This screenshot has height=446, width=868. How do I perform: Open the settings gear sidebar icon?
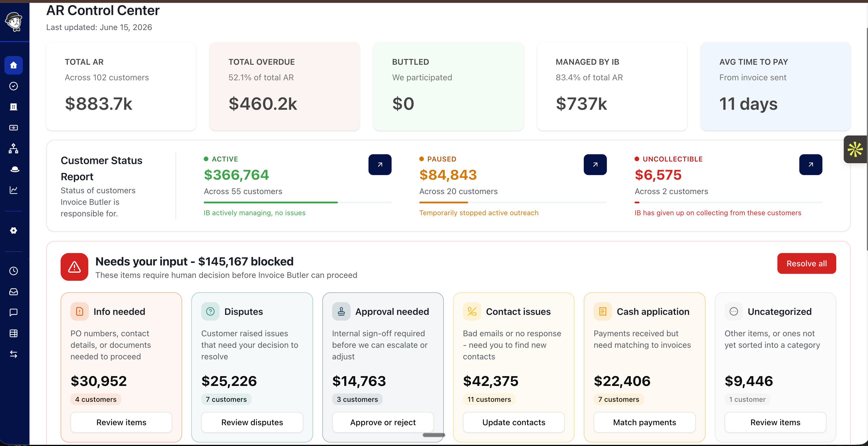[x=14, y=231]
